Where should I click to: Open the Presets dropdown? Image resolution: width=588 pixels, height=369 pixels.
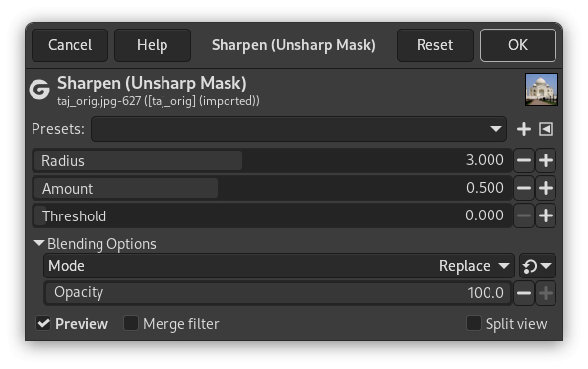(298, 129)
